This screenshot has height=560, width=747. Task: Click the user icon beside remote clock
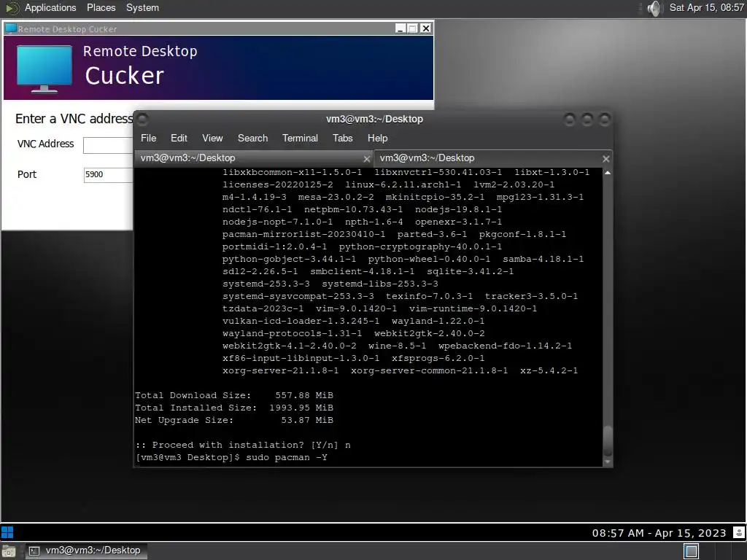(x=738, y=532)
